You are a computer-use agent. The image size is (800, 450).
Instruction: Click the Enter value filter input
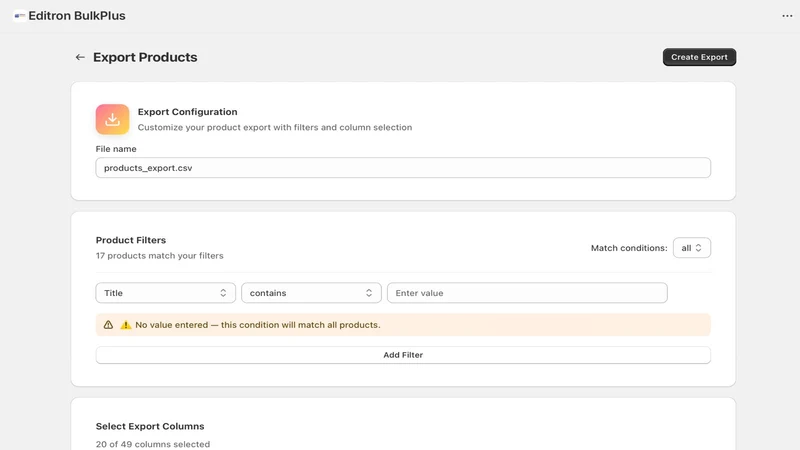[527, 293]
